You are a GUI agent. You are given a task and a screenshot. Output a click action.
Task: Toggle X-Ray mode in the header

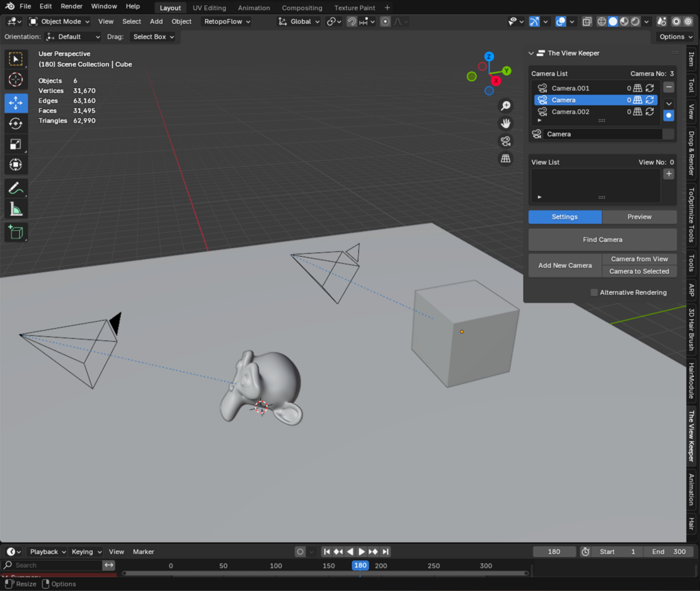[587, 21]
